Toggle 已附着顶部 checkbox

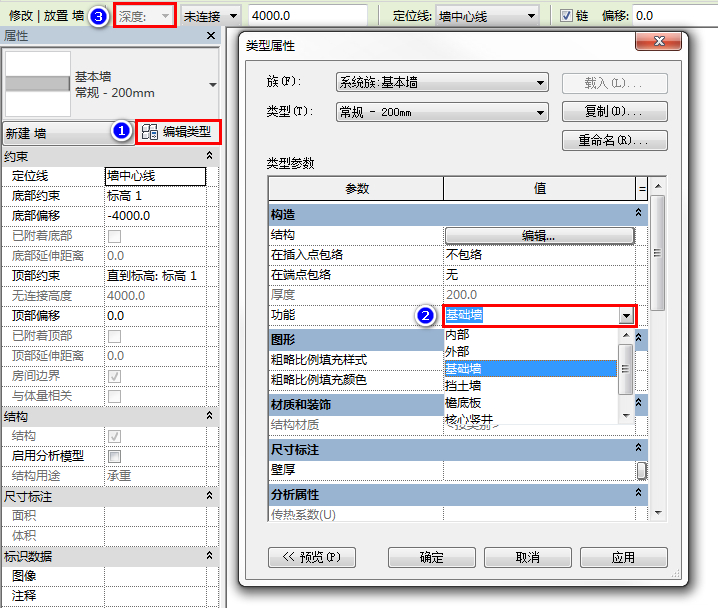(114, 336)
